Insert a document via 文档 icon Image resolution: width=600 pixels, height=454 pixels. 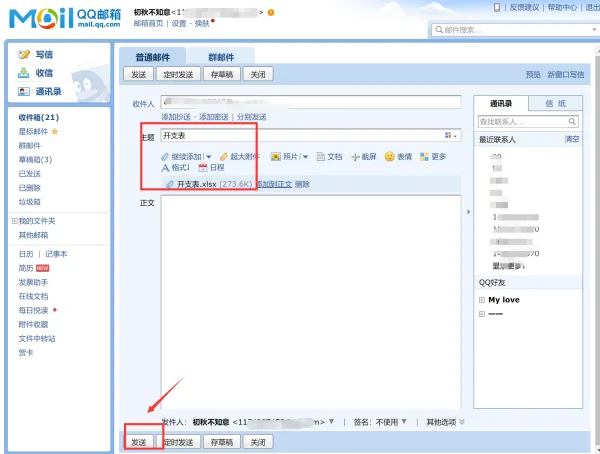tap(321, 157)
